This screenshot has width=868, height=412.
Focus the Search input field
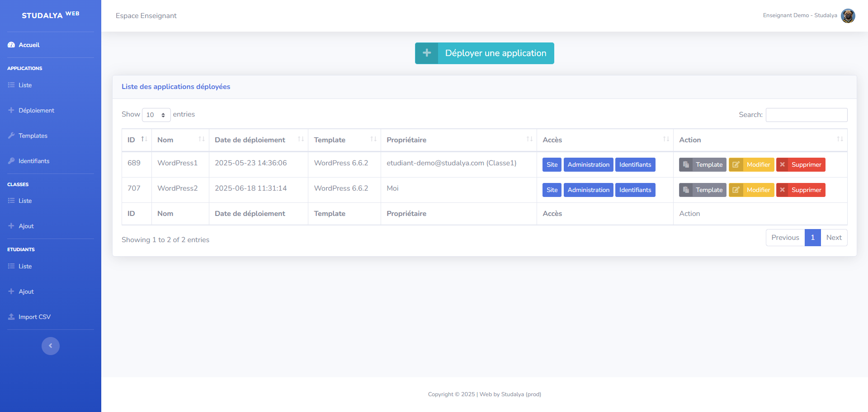click(807, 115)
